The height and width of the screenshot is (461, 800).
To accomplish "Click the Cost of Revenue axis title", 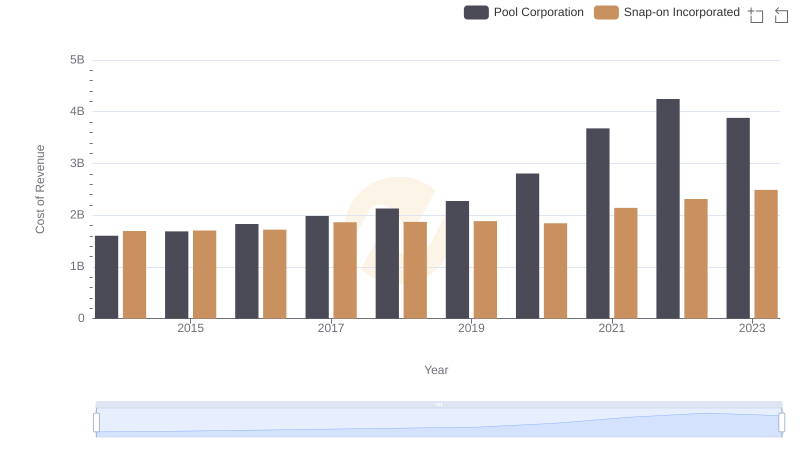I will [x=40, y=189].
